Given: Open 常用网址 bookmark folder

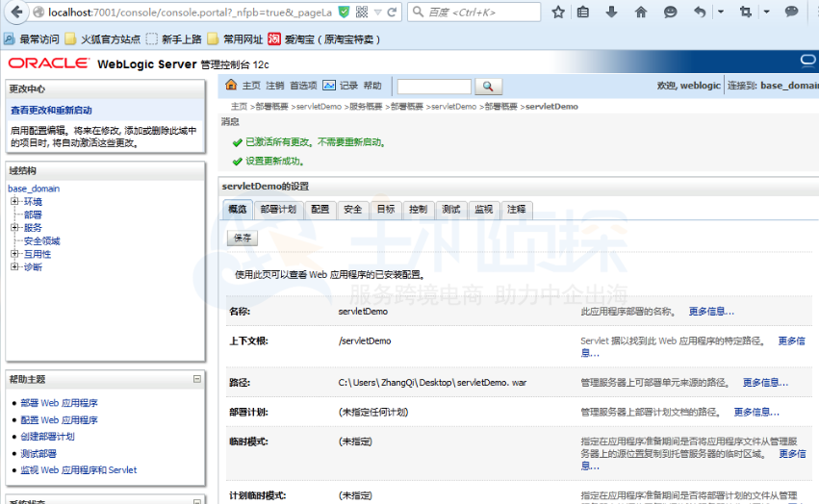Looking at the screenshot, I should click(x=235, y=39).
